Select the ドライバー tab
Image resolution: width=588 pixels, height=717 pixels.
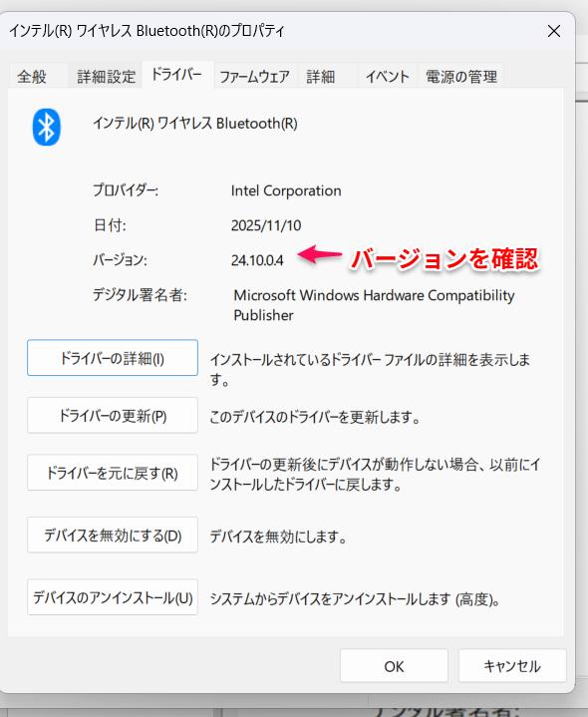pos(177,75)
